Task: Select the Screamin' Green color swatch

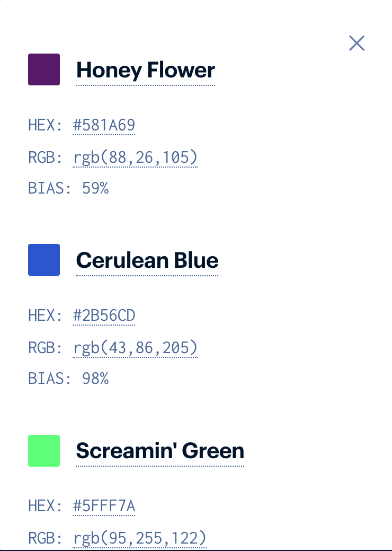Action: [43, 450]
